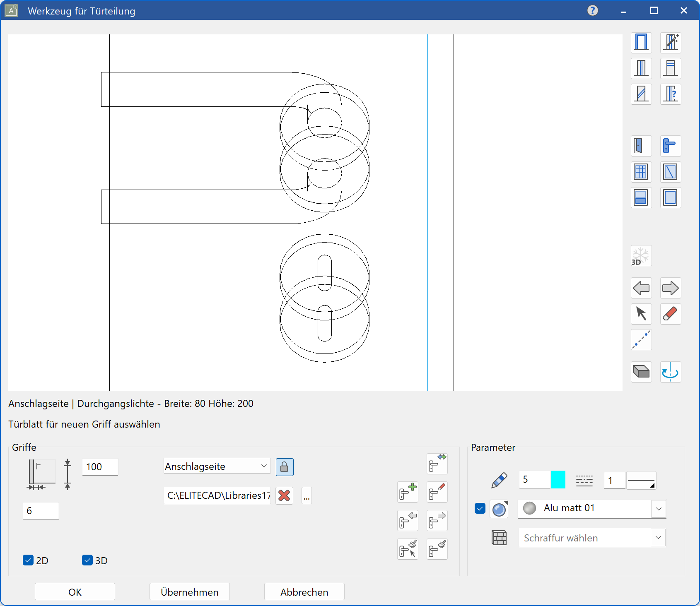Click the application logo in title bar

tap(11, 10)
